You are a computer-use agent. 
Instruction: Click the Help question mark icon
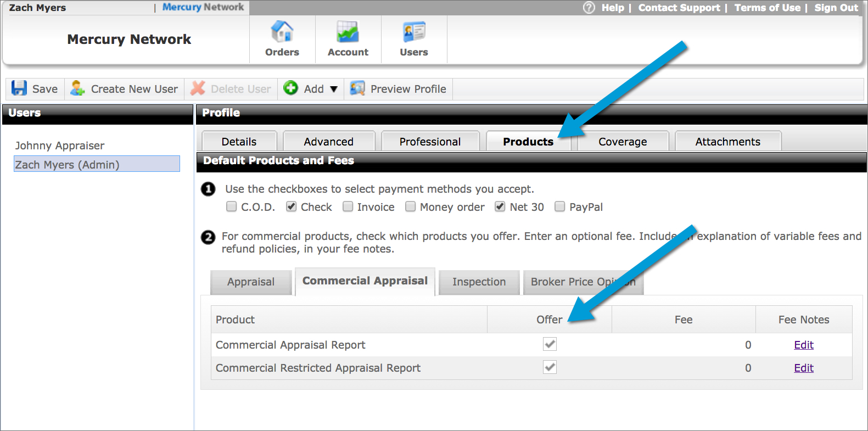(x=589, y=8)
